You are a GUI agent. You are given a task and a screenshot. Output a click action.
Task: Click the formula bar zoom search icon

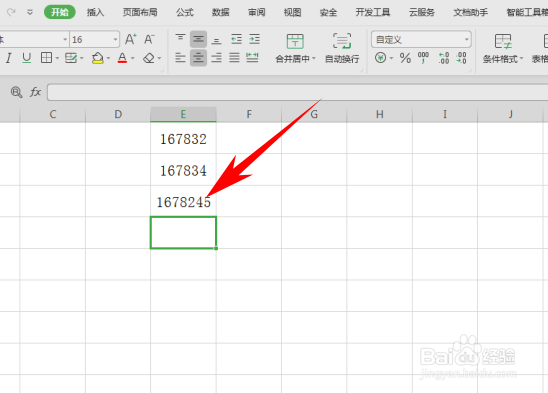click(16, 92)
